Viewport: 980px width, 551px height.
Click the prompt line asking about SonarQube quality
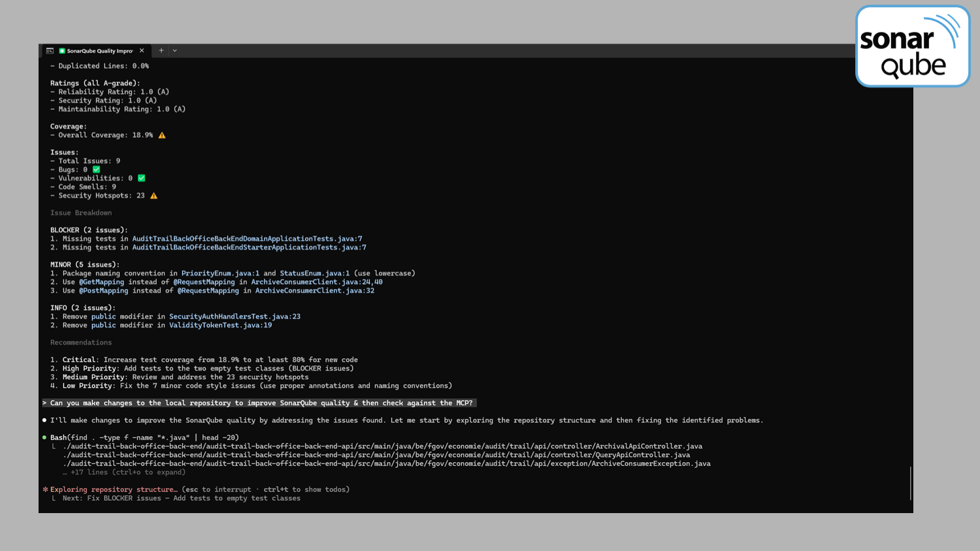pyautogui.click(x=261, y=403)
